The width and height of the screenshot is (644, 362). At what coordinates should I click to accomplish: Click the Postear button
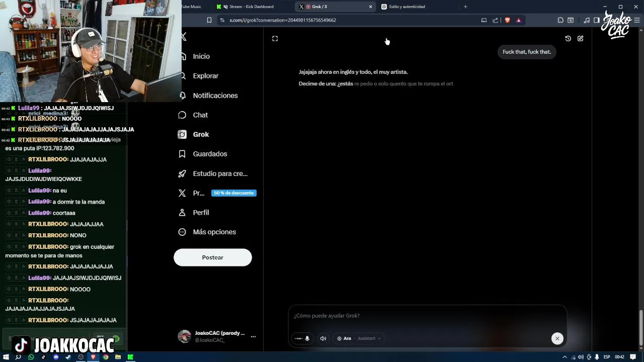212,257
